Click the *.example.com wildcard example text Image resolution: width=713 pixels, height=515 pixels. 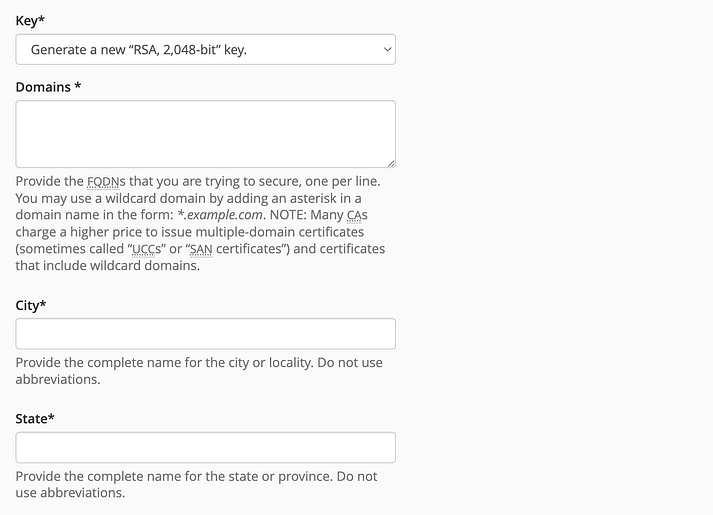coord(221,215)
